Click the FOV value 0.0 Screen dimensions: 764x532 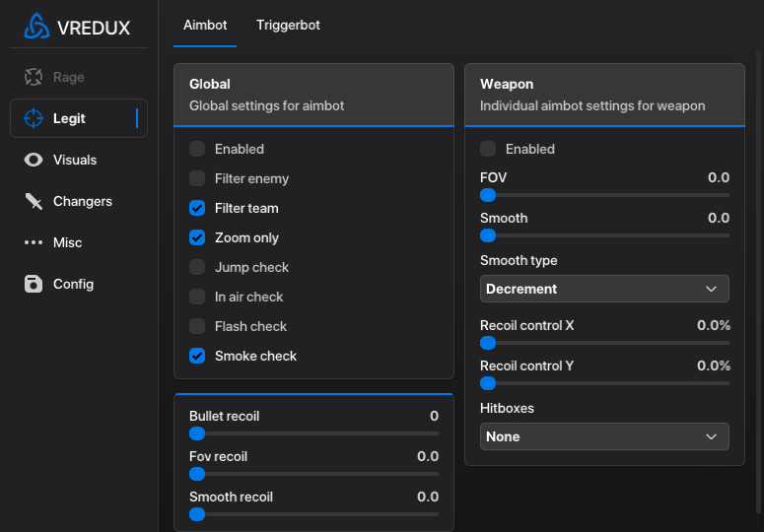point(719,177)
